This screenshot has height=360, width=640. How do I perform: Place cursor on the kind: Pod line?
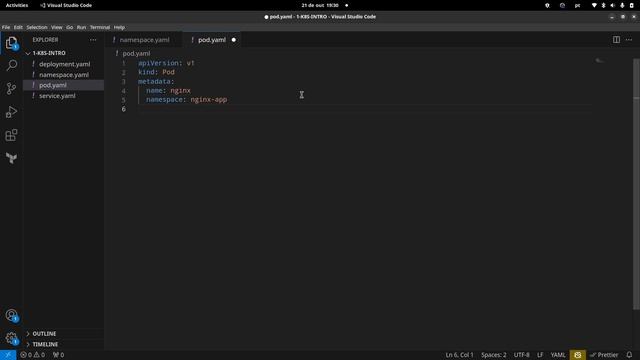156,72
